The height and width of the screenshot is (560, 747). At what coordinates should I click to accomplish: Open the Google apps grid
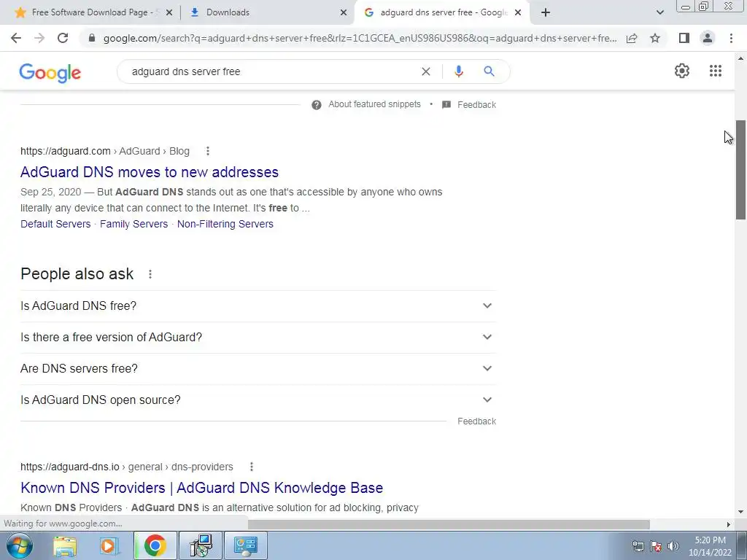715,71
